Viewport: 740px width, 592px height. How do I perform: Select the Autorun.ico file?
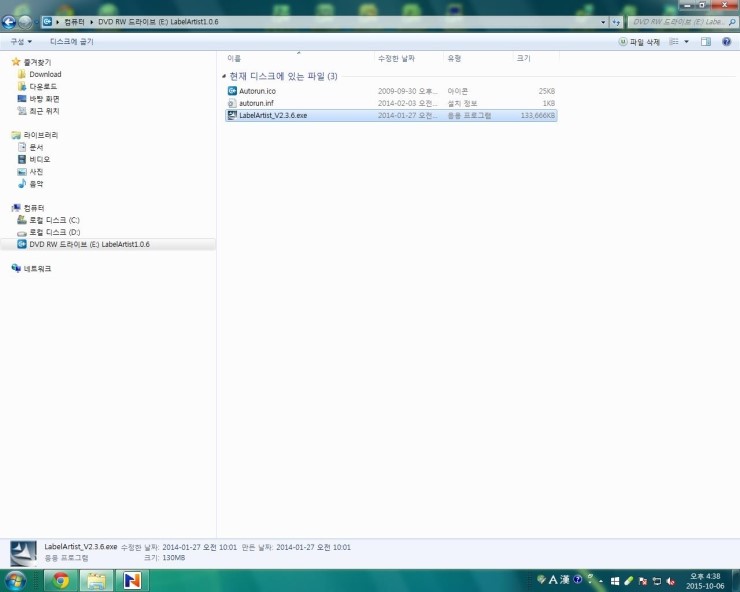pos(256,91)
